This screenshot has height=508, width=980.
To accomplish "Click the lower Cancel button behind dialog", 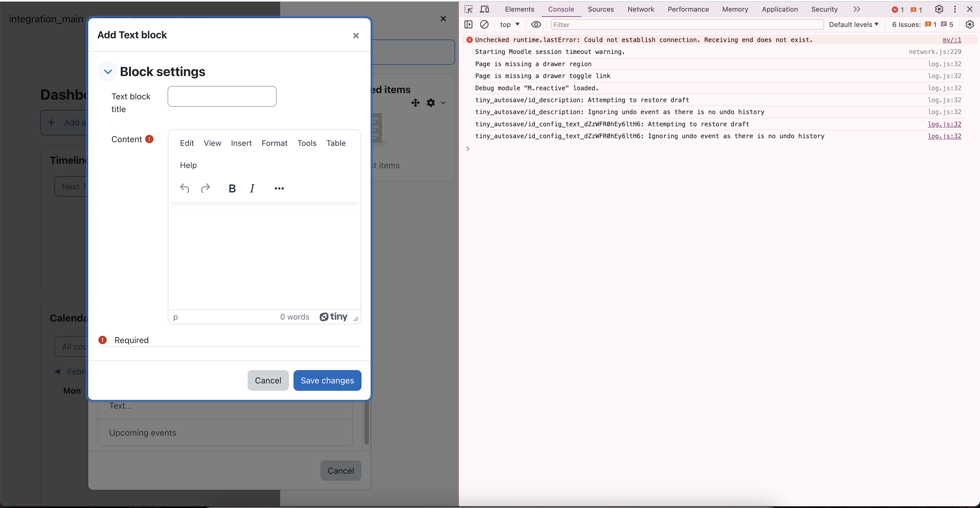I will pyautogui.click(x=341, y=471).
